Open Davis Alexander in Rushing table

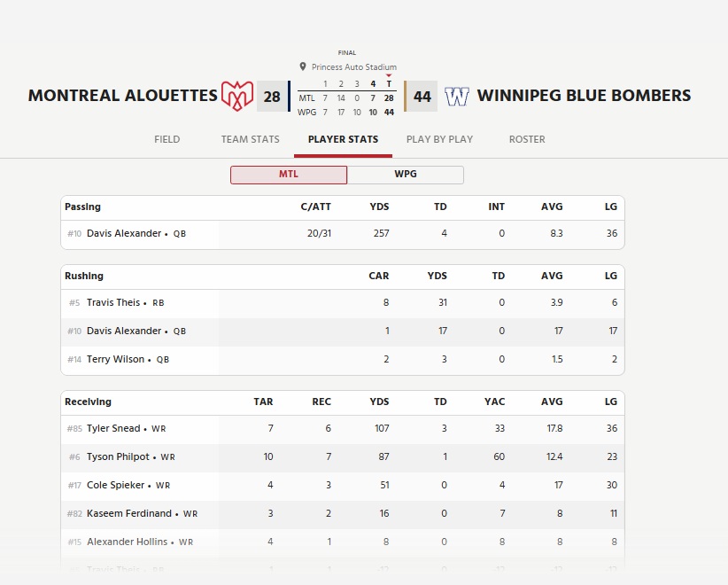point(343,331)
